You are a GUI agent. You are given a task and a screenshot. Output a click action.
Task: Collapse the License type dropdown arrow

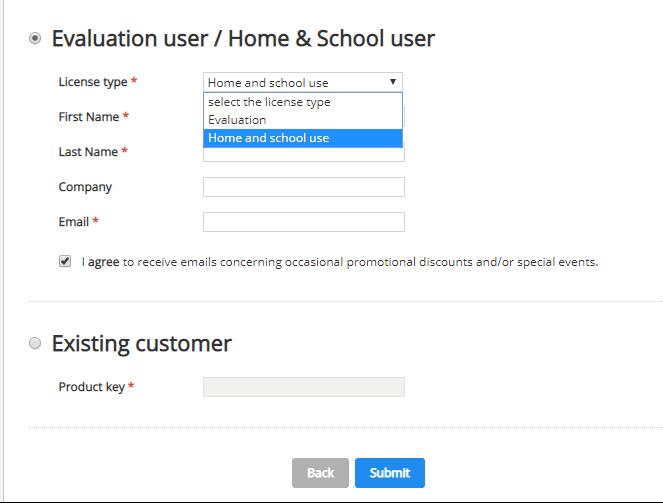click(393, 82)
